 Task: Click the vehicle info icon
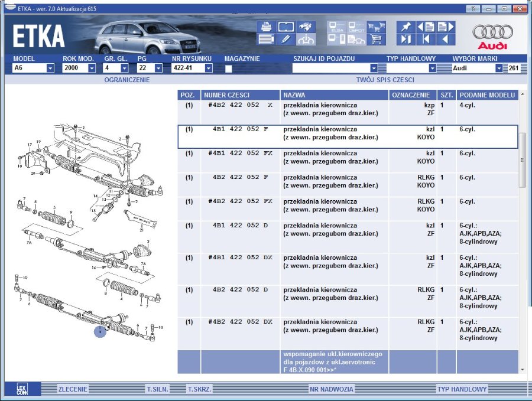pyautogui.click(x=306, y=40)
